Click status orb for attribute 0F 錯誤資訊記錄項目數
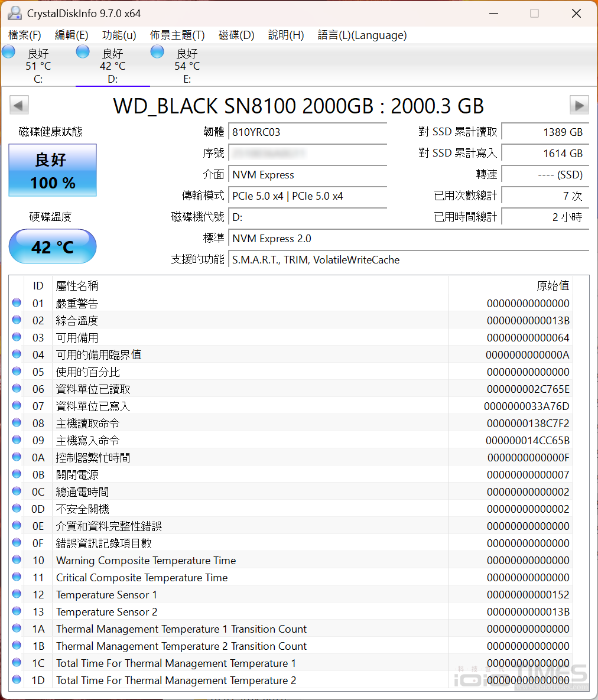The image size is (598, 700). [x=17, y=542]
